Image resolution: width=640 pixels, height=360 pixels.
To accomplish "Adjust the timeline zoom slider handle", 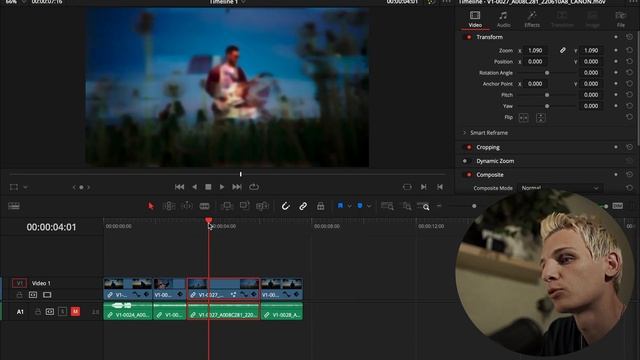I will tap(474, 206).
